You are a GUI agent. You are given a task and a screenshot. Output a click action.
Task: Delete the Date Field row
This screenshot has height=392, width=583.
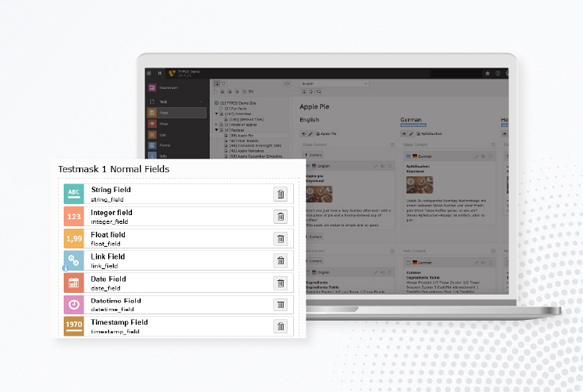pyautogui.click(x=281, y=283)
